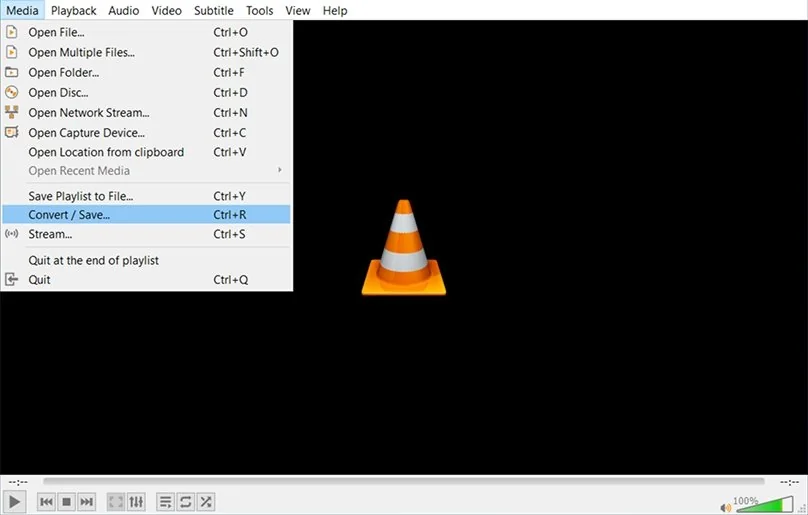Toggle random shuffle playback
Viewport: 808px width, 515px height.
pos(206,502)
